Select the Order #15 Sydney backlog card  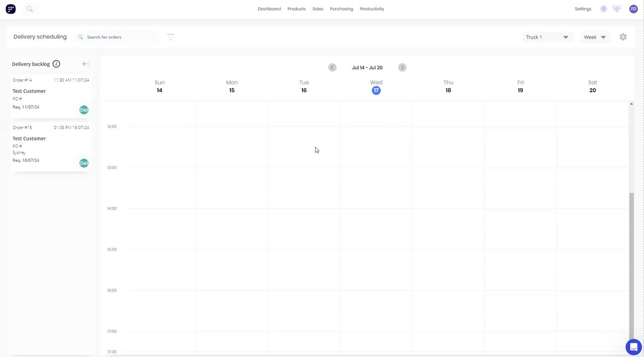[51, 147]
